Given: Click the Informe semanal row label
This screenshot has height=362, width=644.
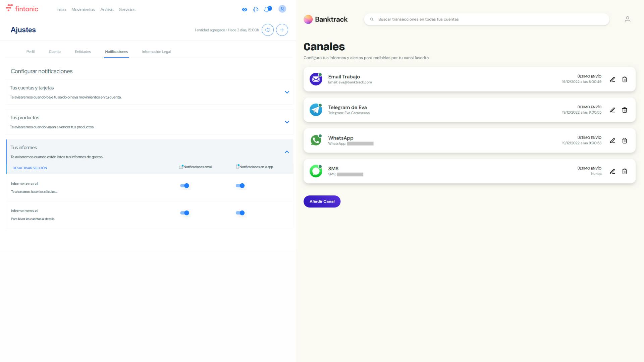Looking at the screenshot, I should tap(24, 184).
